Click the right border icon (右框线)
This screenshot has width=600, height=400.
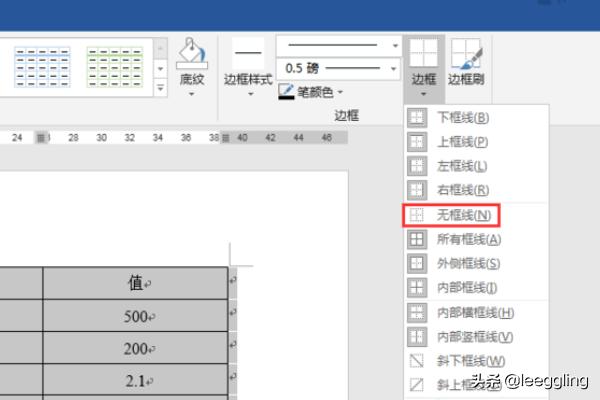click(x=417, y=190)
